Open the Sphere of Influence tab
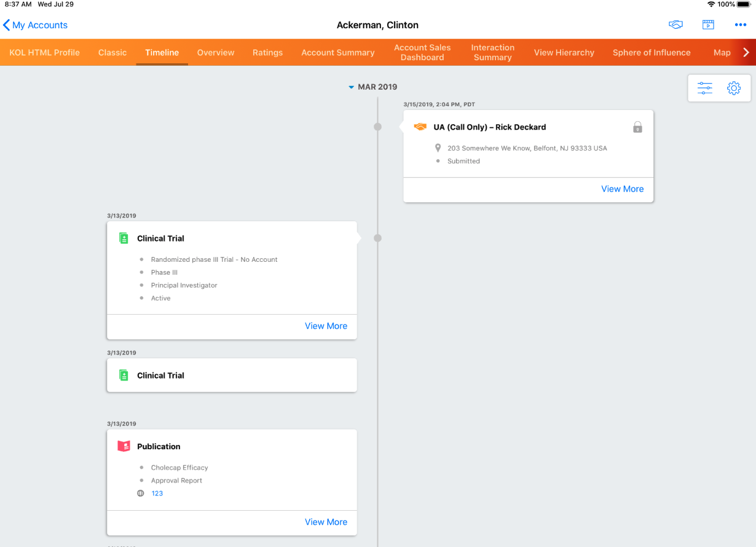756x547 pixels. pos(652,53)
